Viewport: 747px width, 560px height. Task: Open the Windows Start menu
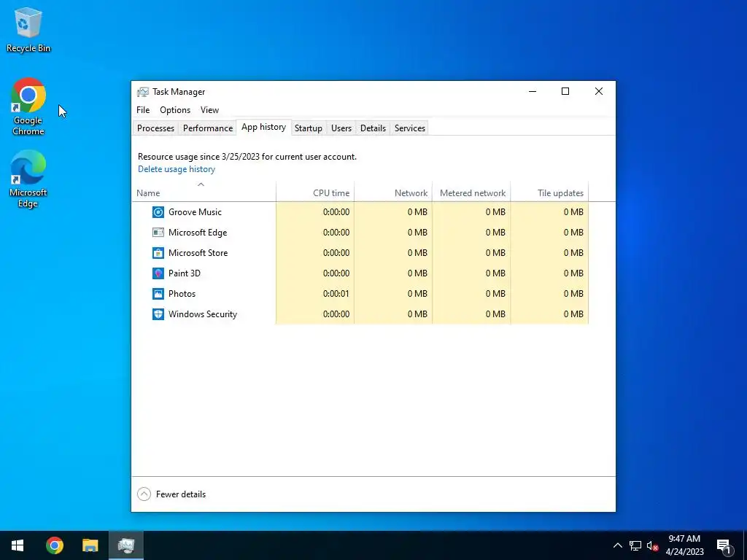click(18, 545)
